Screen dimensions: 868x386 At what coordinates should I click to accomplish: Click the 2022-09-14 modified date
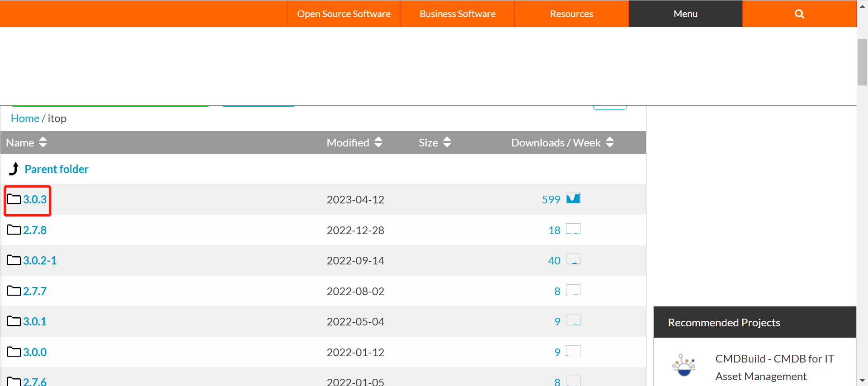[x=355, y=260]
